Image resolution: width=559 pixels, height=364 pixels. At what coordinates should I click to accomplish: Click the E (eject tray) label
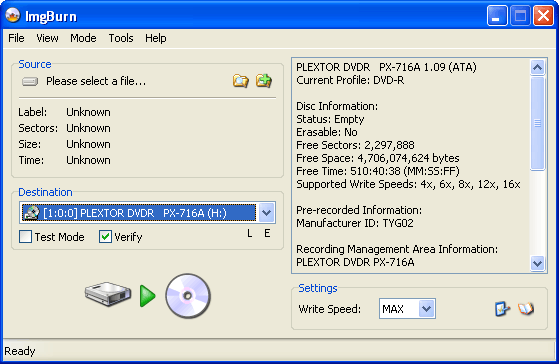tap(267, 234)
